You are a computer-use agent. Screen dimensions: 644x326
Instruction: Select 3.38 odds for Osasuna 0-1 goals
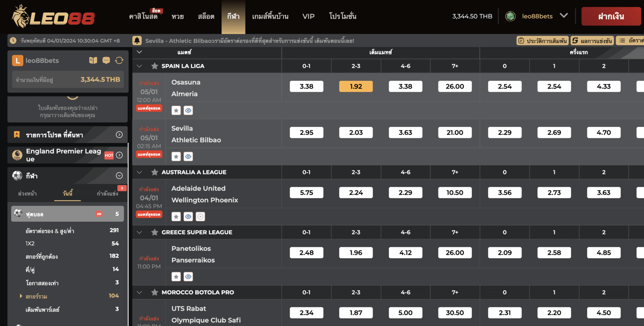pos(306,87)
